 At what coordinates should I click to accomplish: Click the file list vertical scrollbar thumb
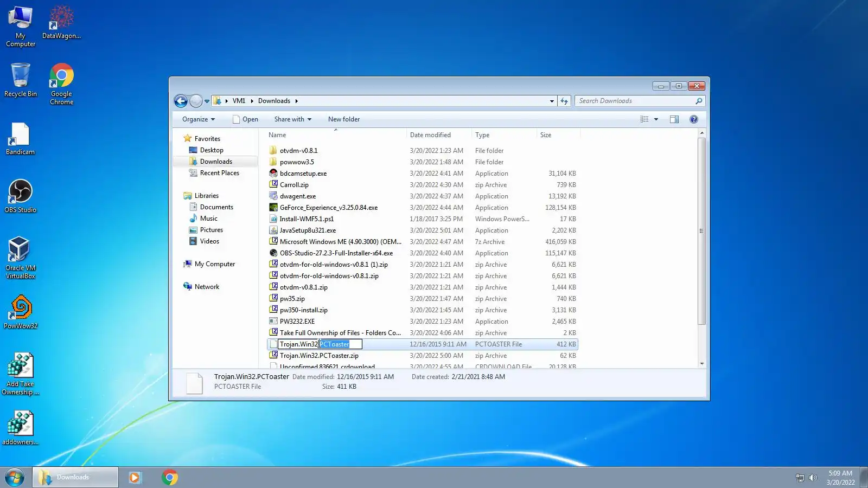pyautogui.click(x=701, y=232)
